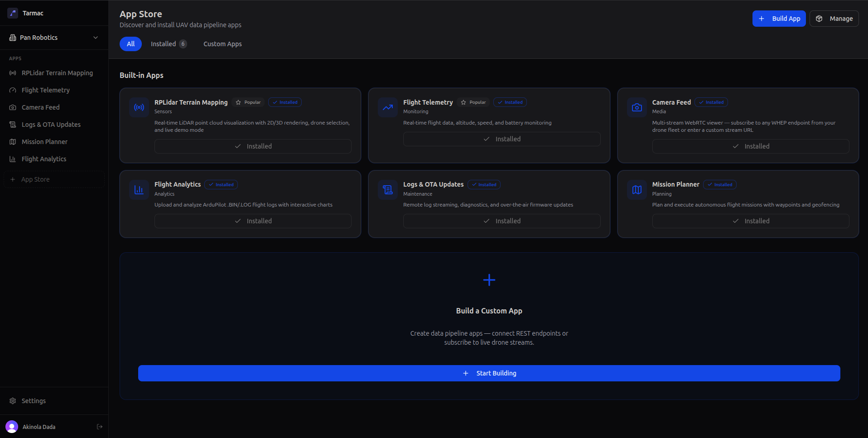
Task: Click the Mission Planner map icon in sidebar
Action: pyautogui.click(x=13, y=142)
